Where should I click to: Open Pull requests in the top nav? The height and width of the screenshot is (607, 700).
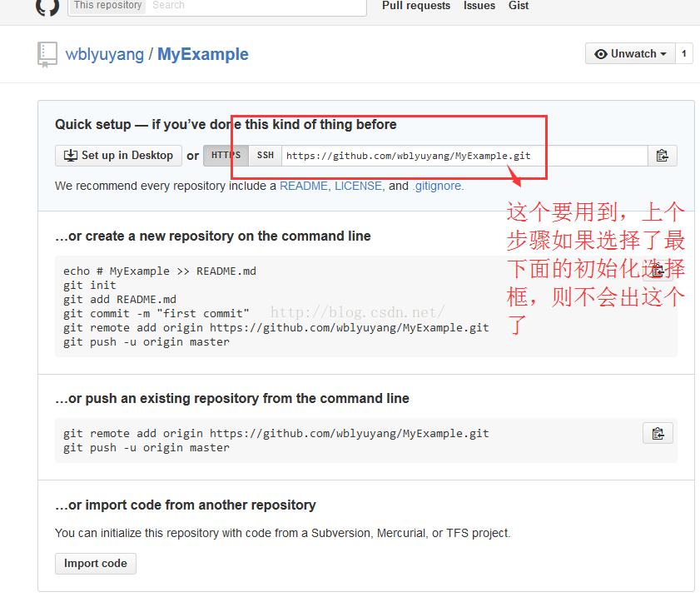(416, 5)
